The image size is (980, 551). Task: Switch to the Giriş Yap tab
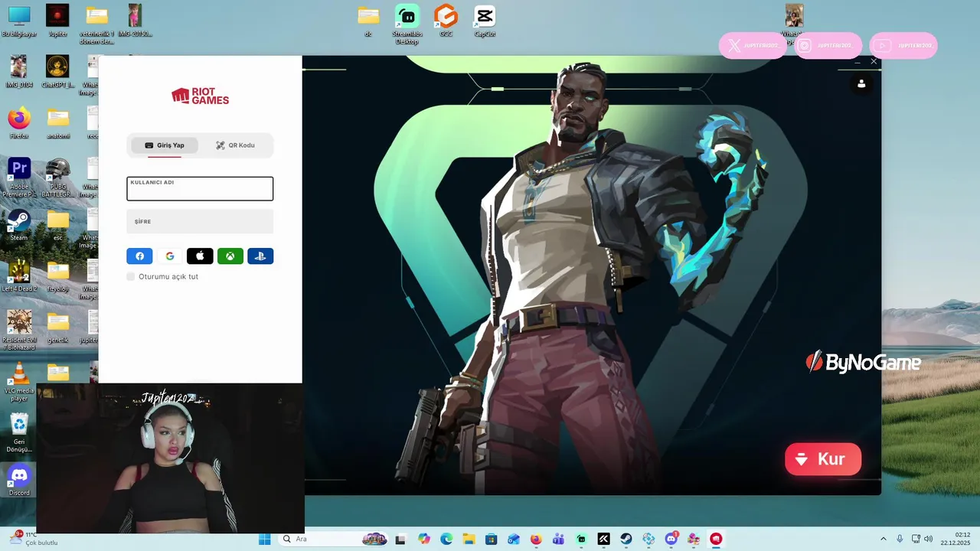(165, 145)
